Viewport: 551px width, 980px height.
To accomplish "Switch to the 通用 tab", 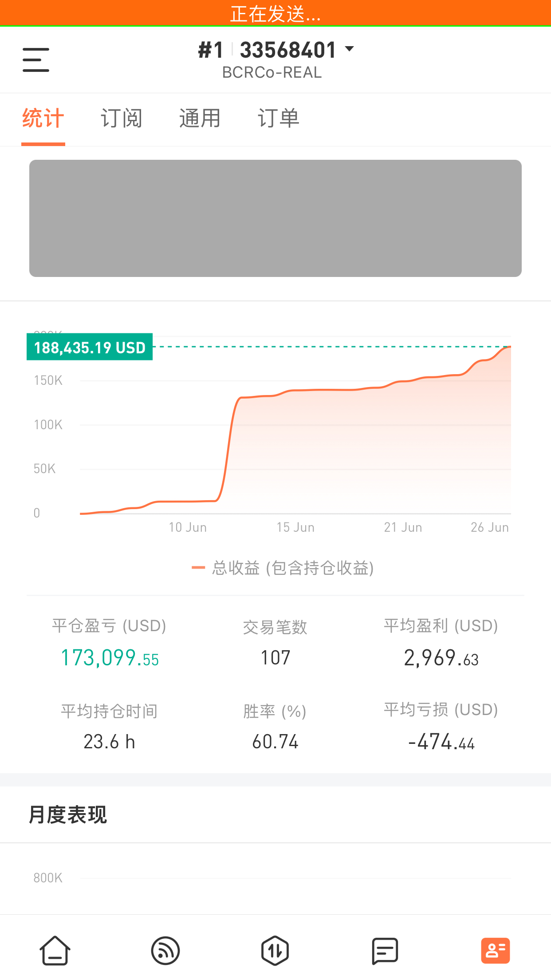I will point(200,119).
